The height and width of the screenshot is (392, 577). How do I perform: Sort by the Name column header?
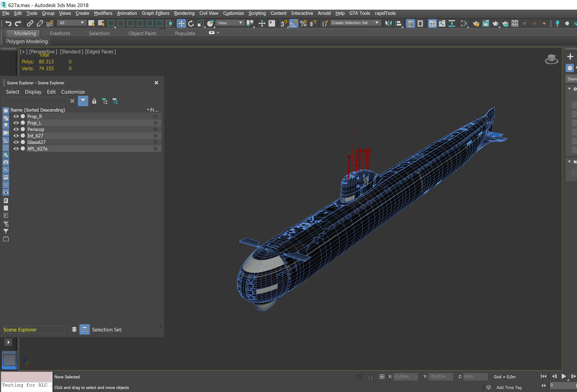coord(79,110)
